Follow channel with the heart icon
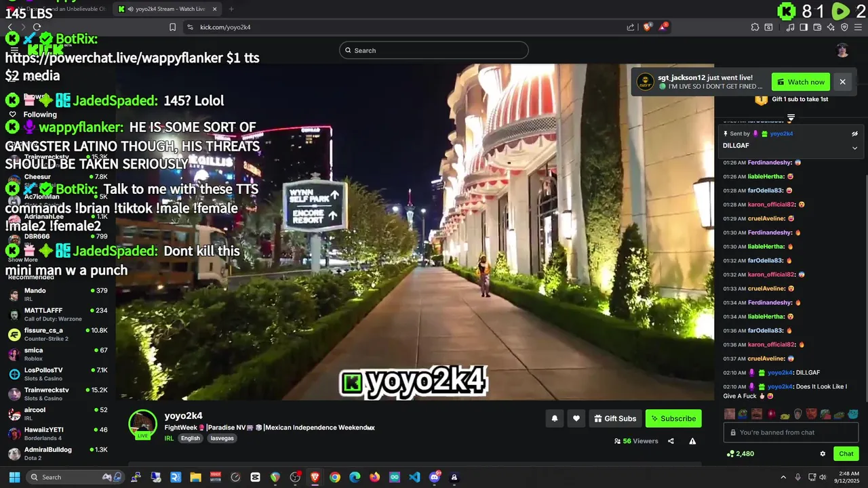 [576, 418]
